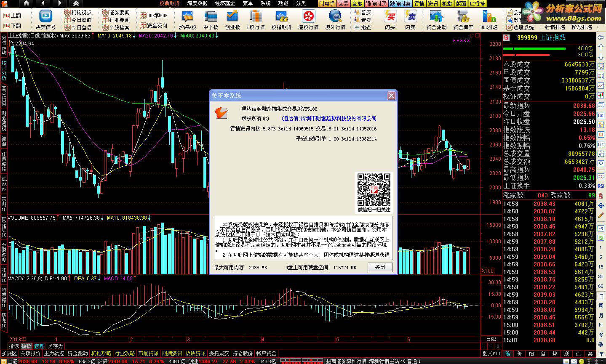
Task: Click the 全撤 cancel-all button
Action: coord(358,3)
